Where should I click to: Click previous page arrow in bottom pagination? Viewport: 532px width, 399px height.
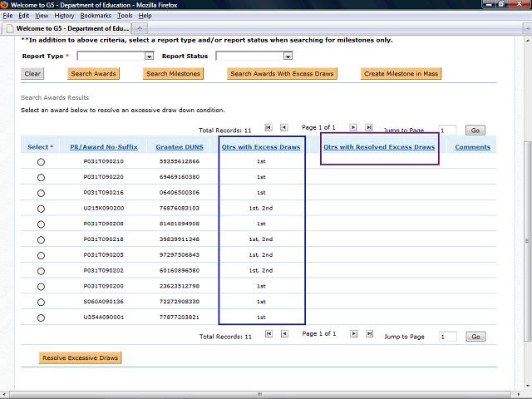(x=284, y=334)
